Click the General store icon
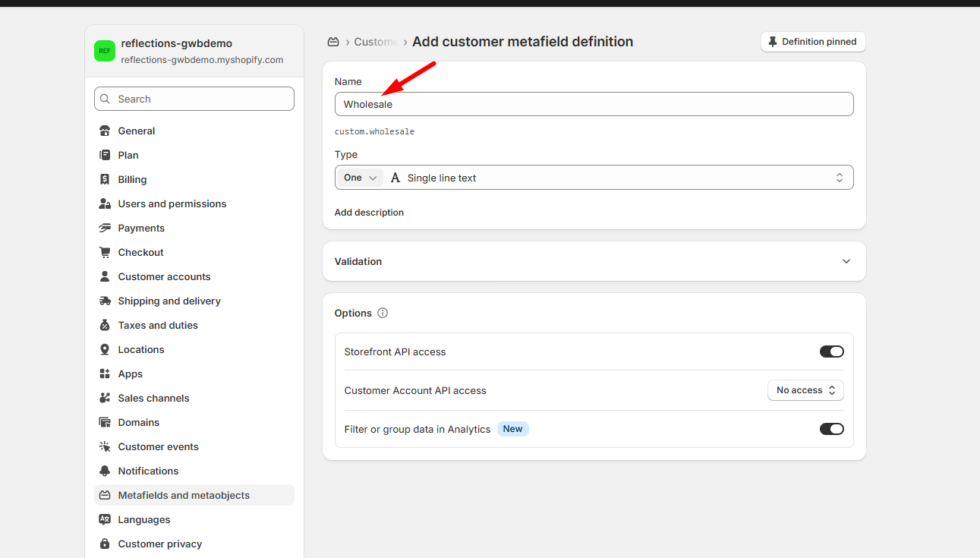Viewport: 980px width, 558px height. [x=105, y=131]
